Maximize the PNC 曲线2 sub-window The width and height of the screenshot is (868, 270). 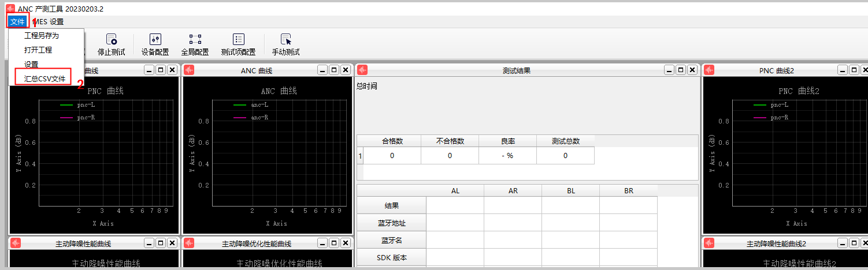854,70
